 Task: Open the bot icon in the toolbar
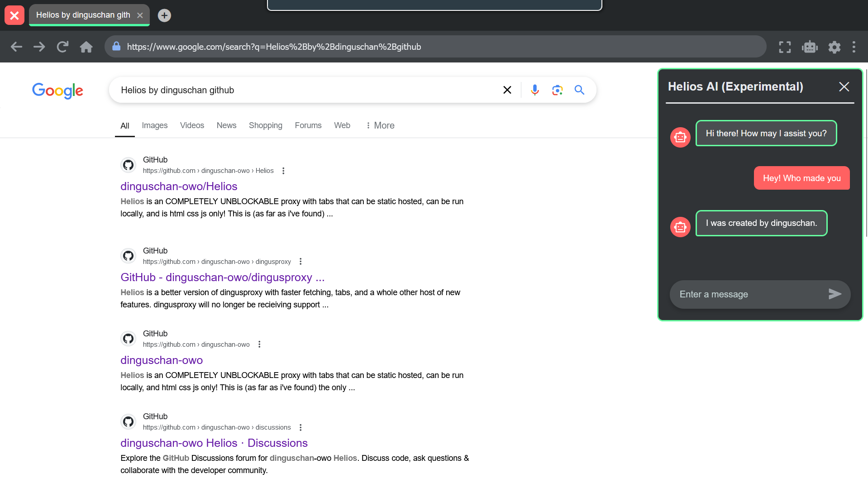coord(810,47)
